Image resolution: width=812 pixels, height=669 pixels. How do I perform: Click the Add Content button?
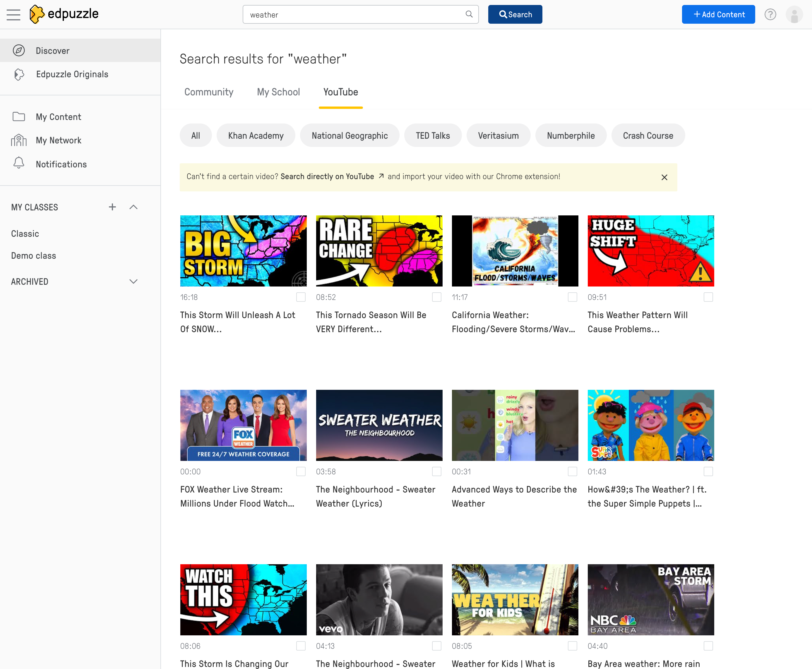(x=718, y=15)
